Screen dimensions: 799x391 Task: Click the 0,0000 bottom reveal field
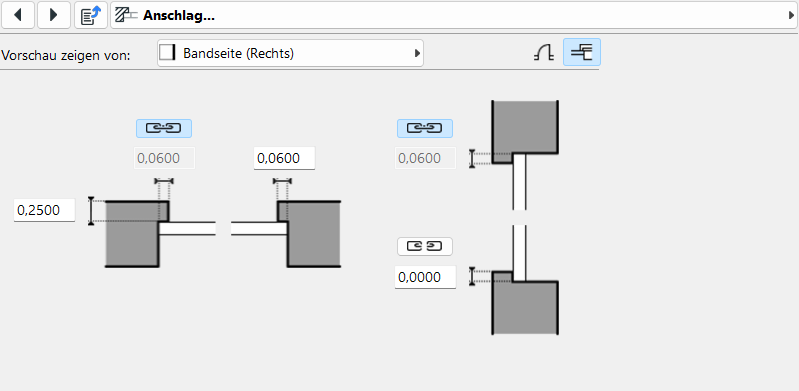click(x=425, y=277)
